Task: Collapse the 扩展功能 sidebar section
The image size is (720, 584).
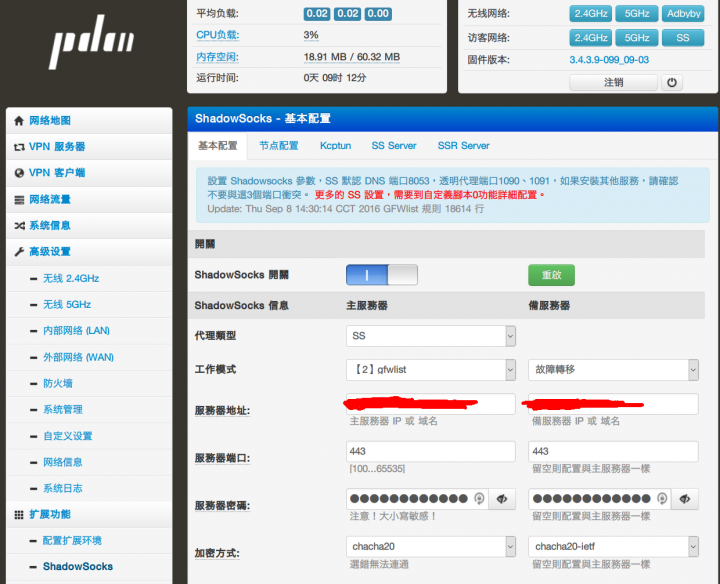Action: point(90,515)
